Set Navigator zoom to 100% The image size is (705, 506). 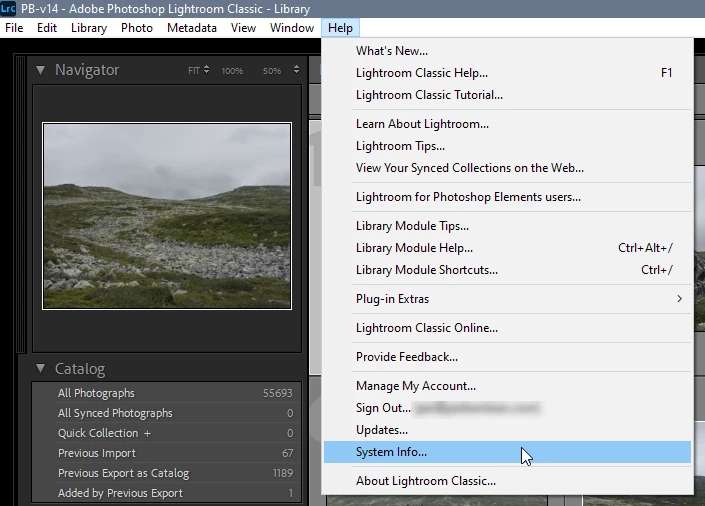point(232,71)
